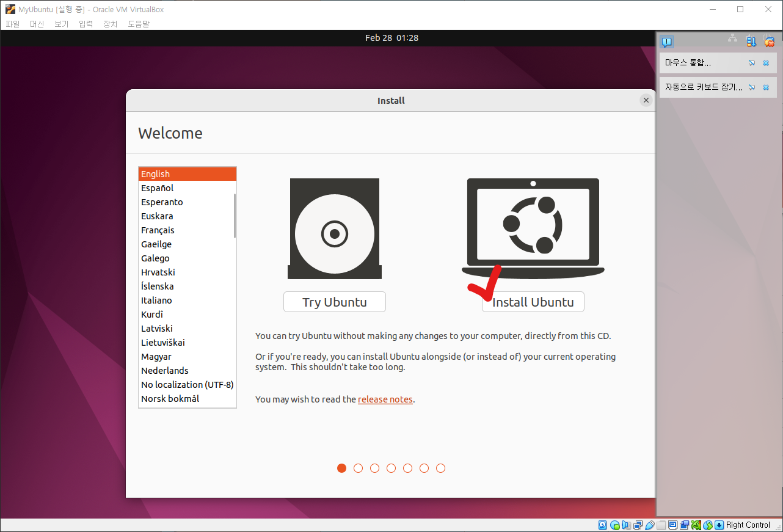Click the delete all notifications icon
Image resolution: width=783 pixels, height=532 pixels.
(x=770, y=42)
